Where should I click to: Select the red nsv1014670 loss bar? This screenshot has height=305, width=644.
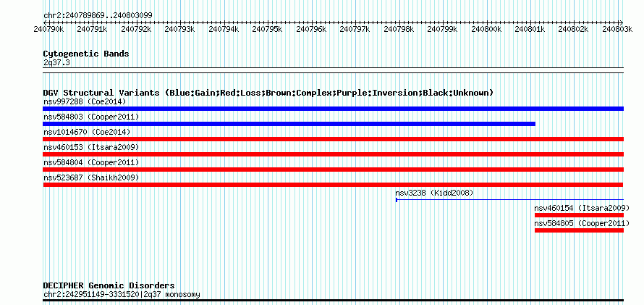[x=333, y=139]
